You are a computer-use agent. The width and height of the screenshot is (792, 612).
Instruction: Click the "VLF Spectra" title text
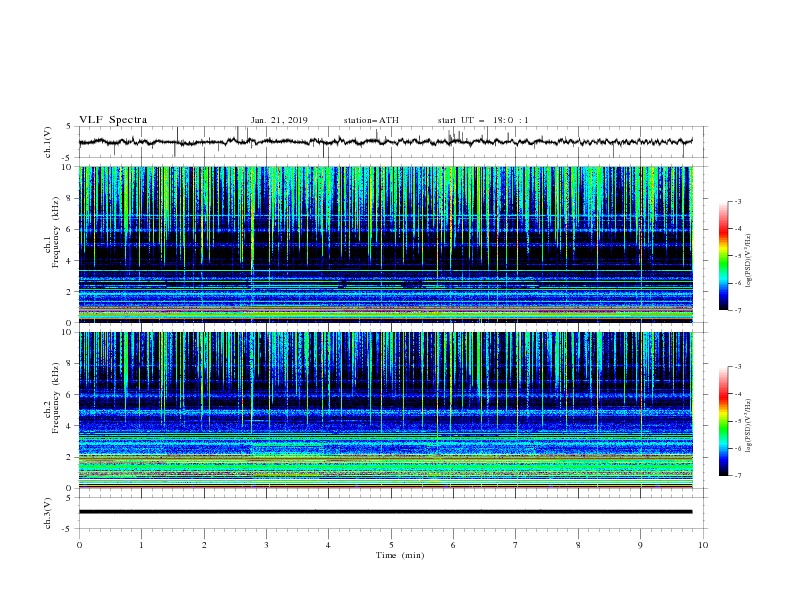click(113, 120)
